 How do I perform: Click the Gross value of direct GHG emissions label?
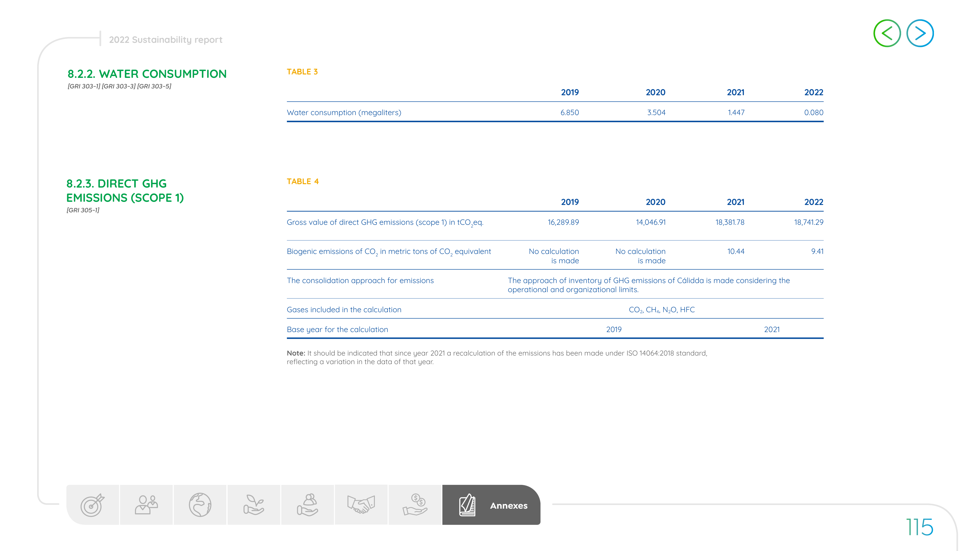(385, 223)
